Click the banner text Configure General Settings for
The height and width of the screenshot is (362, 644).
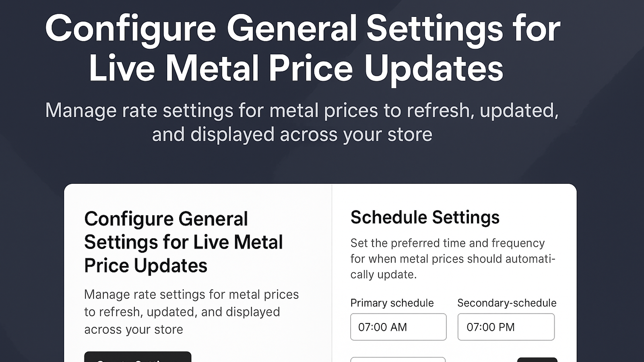pos(303,28)
